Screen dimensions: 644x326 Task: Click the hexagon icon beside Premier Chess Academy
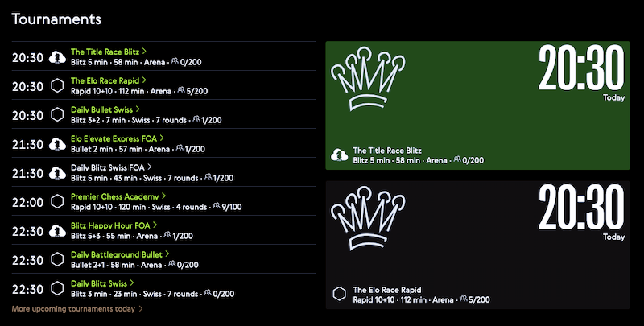[57, 202]
